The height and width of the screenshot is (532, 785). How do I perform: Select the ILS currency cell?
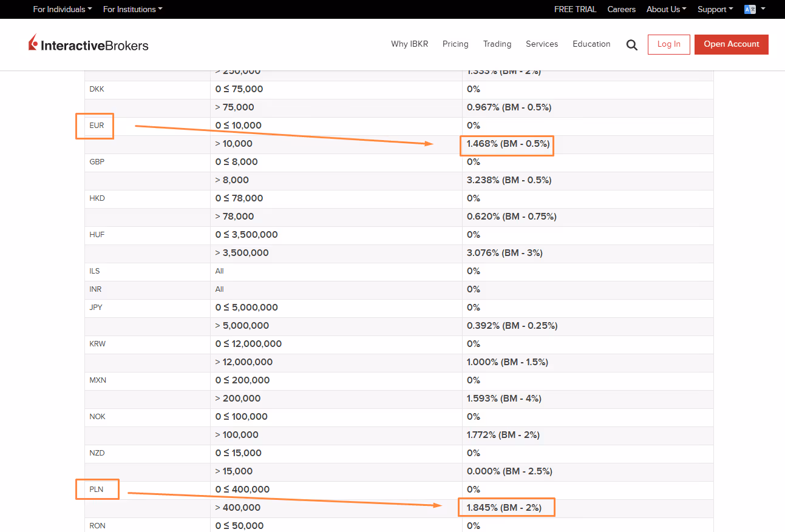pos(148,271)
